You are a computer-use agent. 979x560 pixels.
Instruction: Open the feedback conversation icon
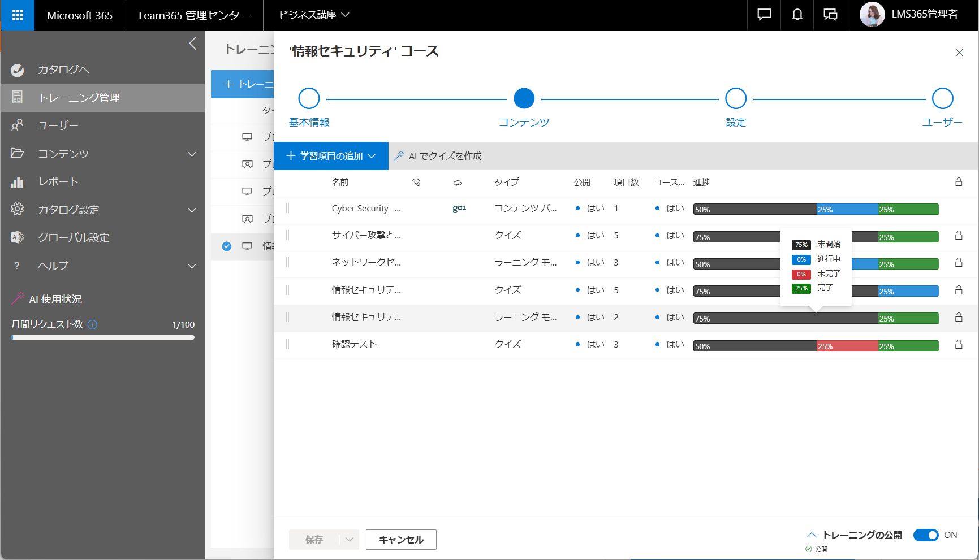point(830,15)
